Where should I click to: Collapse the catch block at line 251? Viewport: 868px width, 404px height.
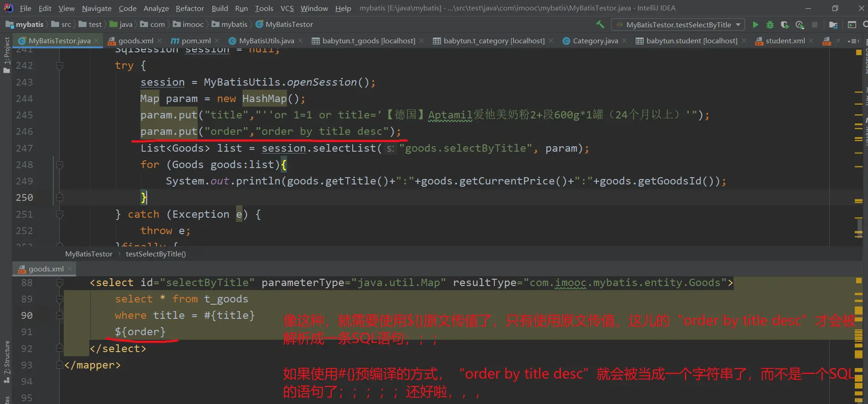click(59, 214)
